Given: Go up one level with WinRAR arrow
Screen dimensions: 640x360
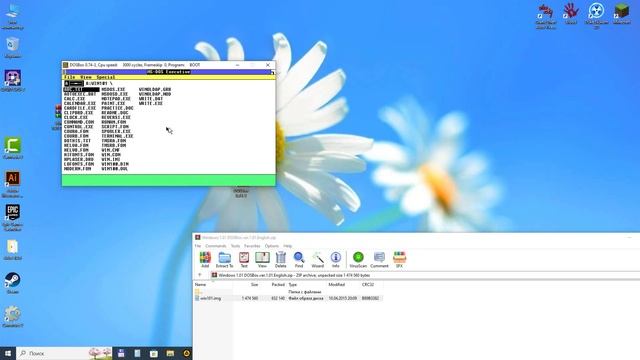Looking at the screenshot, I should pyautogui.click(x=200, y=275).
